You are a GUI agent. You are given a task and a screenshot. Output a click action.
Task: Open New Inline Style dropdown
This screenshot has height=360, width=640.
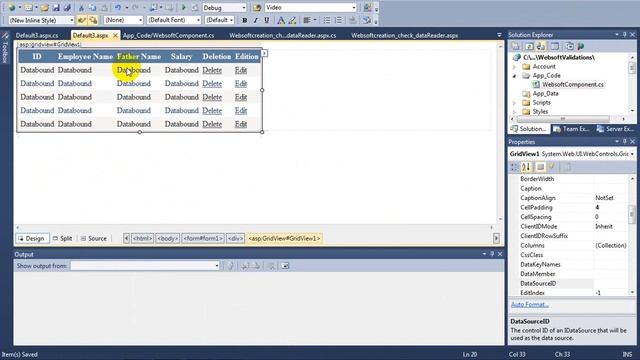point(71,20)
